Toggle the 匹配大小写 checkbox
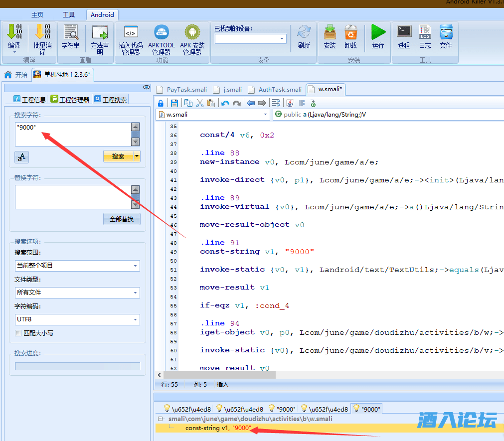504x441 pixels. click(18, 333)
